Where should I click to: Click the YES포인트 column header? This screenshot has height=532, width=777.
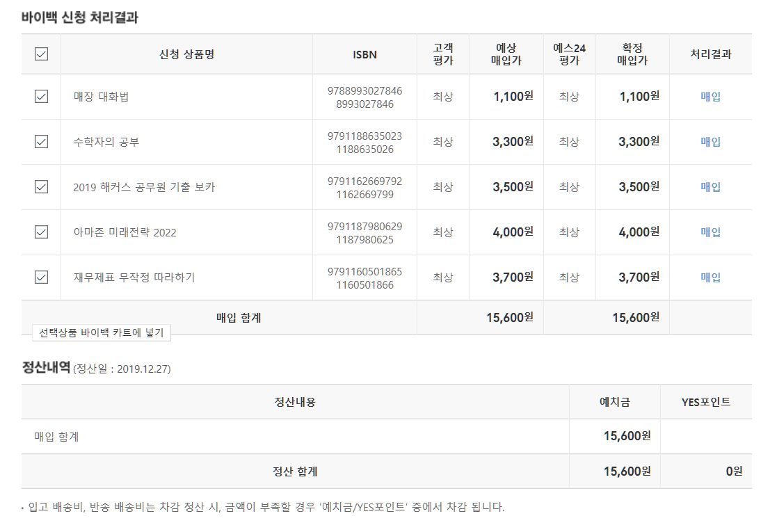[x=706, y=402]
